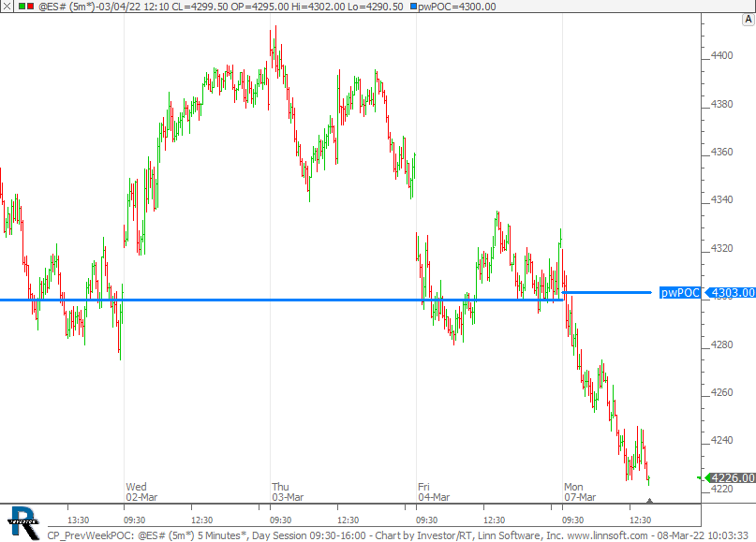The width and height of the screenshot is (756, 542).
Task: Click the 4340 price scale label
Action: pos(721,199)
